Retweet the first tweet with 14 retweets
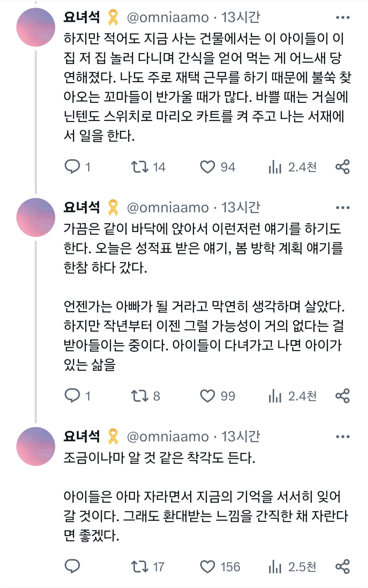Screen dimensions: 368x588 click(140, 167)
